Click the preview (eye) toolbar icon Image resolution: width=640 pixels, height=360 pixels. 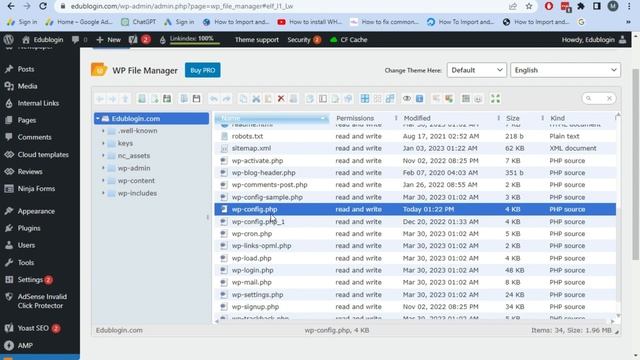pos(407,99)
